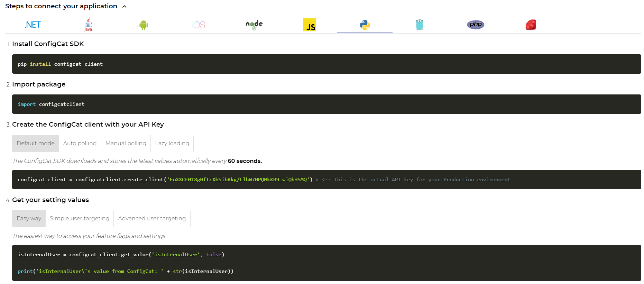Click the Steps to connect your application title
This screenshot has width=644, height=284.
(x=61, y=6)
